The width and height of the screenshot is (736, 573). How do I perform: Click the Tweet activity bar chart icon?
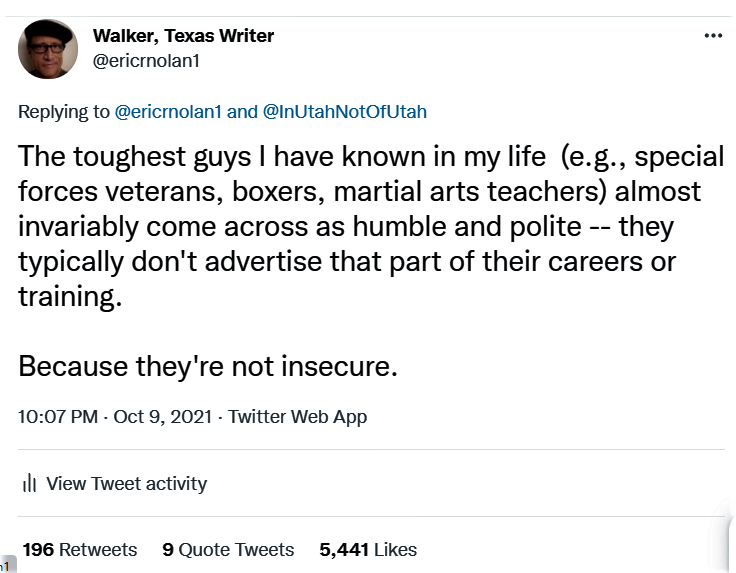point(29,484)
